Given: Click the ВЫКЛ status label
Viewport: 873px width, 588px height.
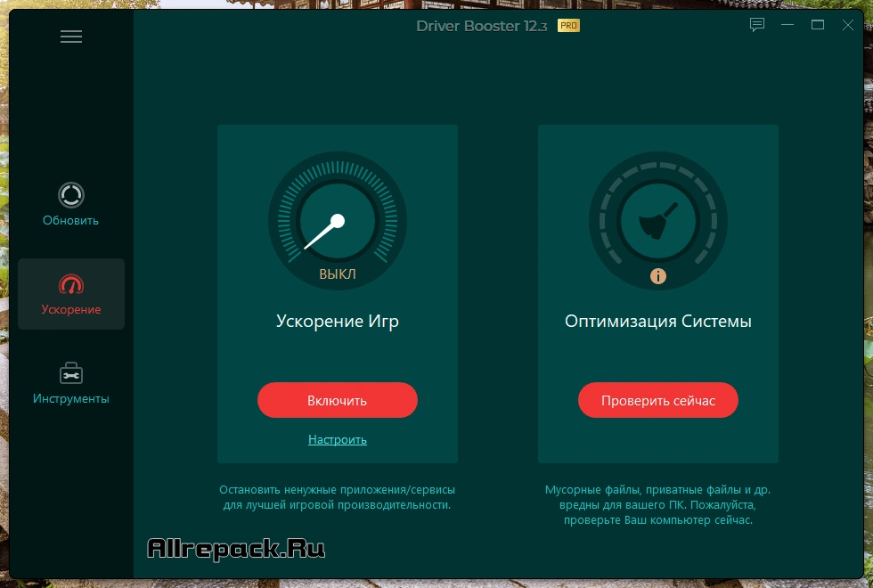Looking at the screenshot, I should [338, 274].
